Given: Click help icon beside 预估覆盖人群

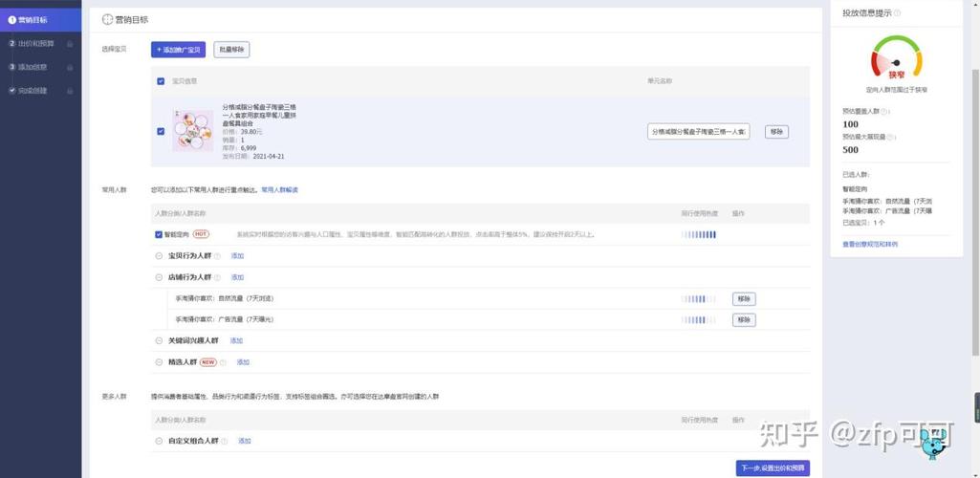Looking at the screenshot, I should [x=885, y=111].
